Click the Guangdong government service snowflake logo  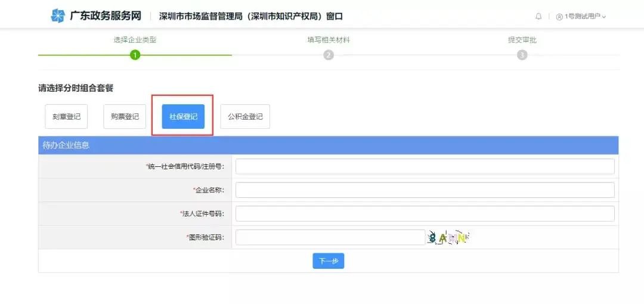pyautogui.click(x=57, y=16)
